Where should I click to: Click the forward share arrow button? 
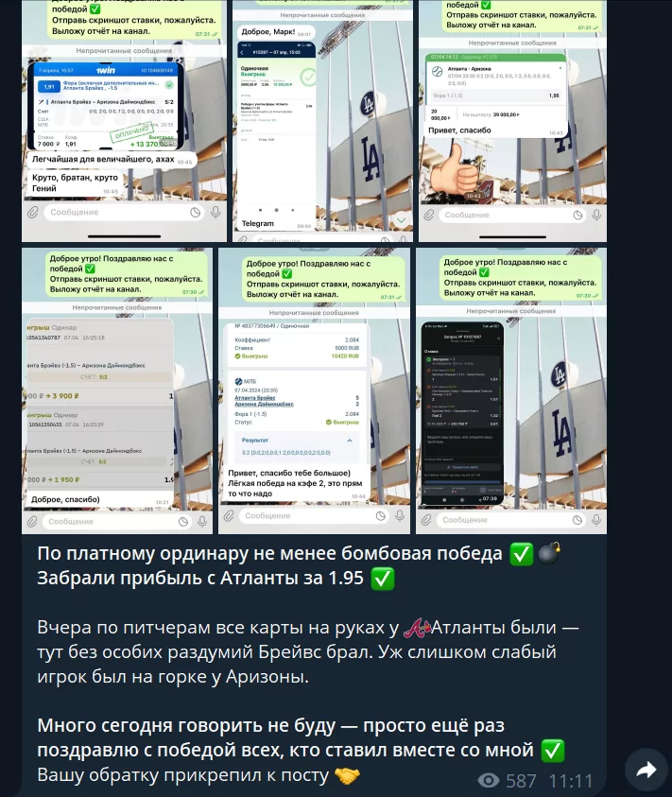click(646, 771)
